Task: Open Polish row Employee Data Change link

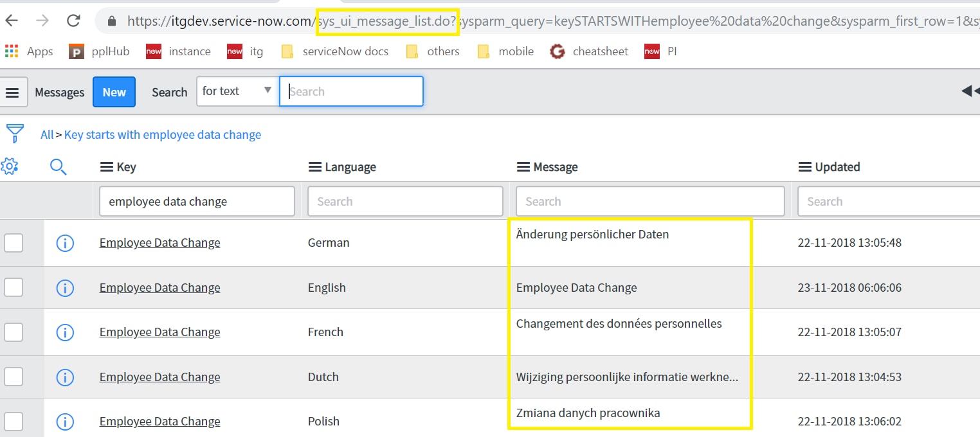Action: tap(159, 422)
